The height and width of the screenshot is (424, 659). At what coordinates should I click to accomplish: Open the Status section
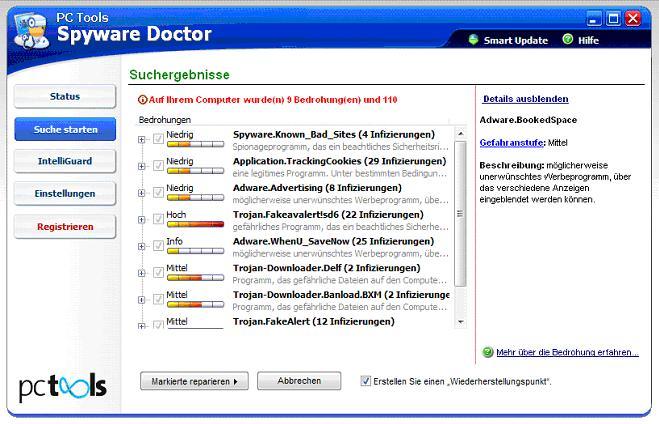[x=65, y=96]
